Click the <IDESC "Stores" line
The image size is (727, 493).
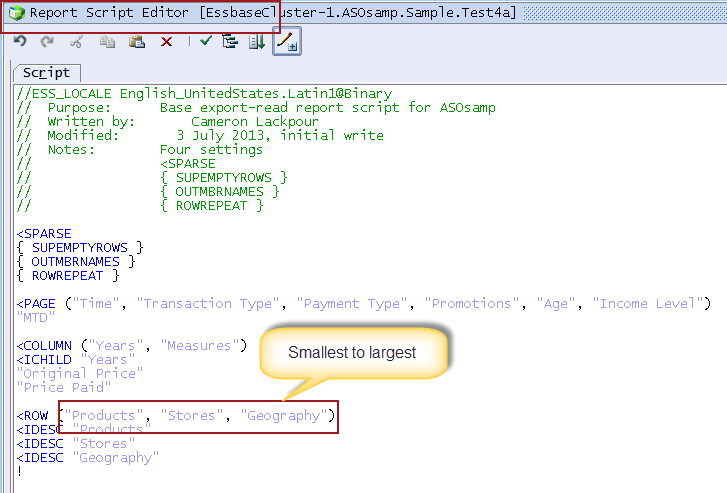tap(76, 444)
